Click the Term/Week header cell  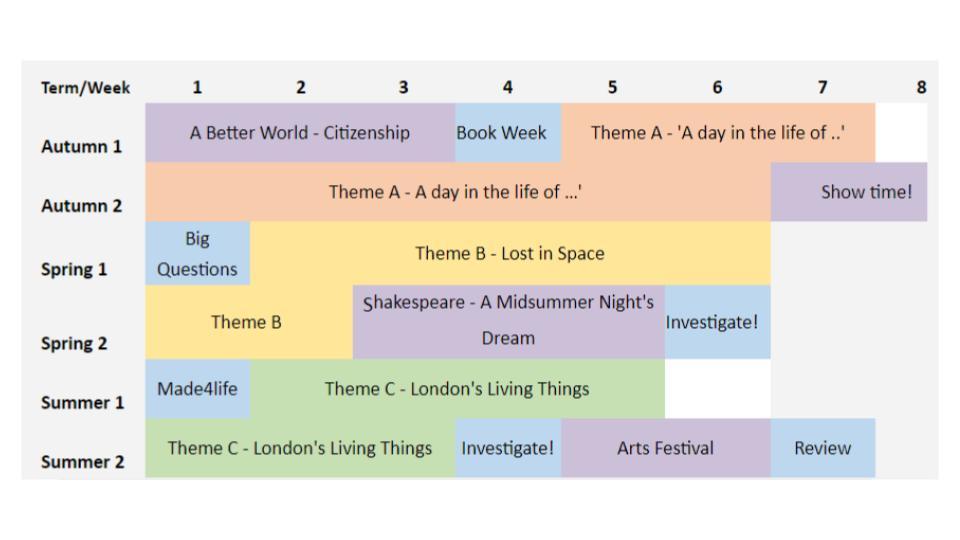86,88
